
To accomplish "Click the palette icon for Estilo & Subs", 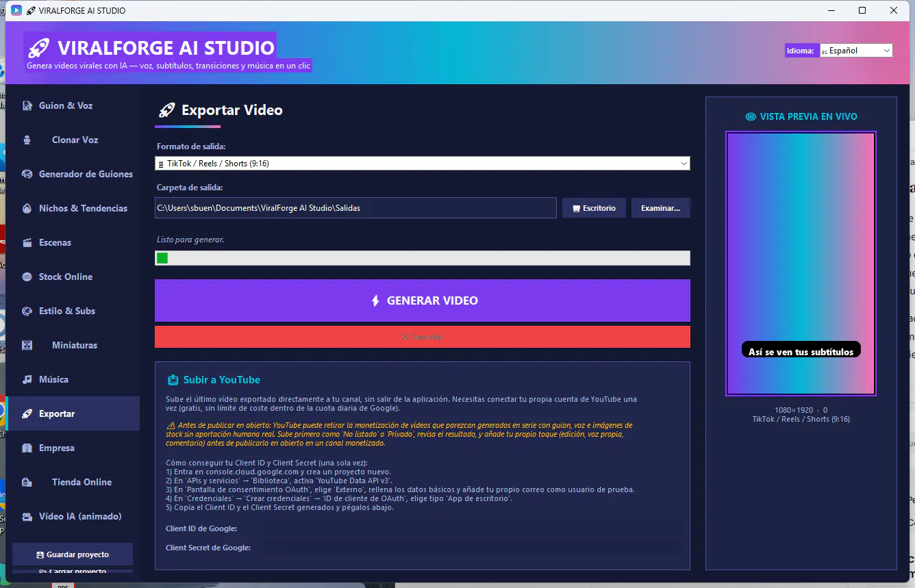I will click(27, 311).
